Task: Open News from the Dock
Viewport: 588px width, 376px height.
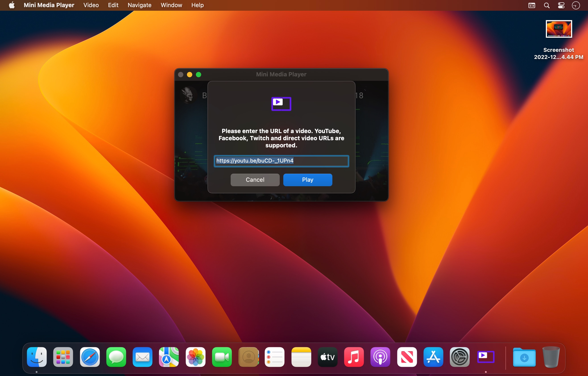Action: [x=407, y=357]
